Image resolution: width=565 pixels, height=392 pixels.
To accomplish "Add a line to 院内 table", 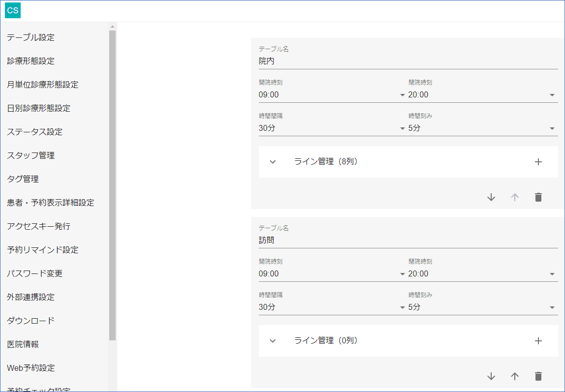I will coord(538,162).
